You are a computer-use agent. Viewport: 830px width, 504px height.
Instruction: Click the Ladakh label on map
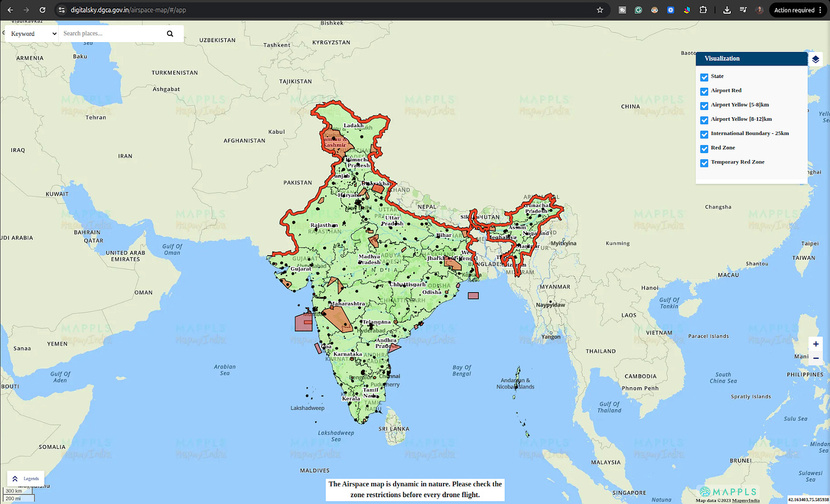coord(353,125)
